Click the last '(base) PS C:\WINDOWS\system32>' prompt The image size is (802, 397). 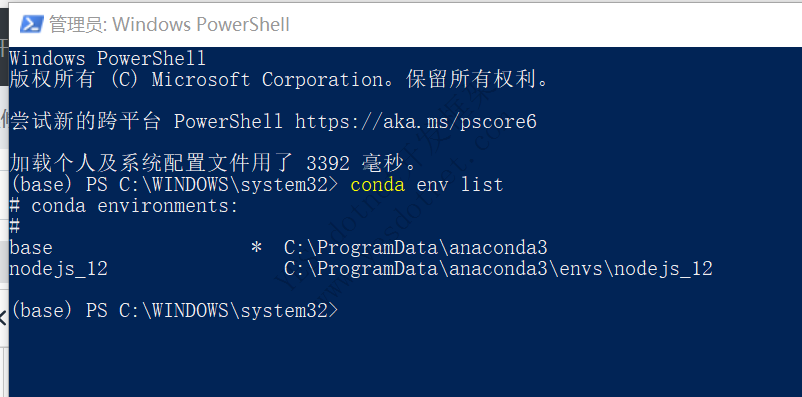tap(174, 311)
